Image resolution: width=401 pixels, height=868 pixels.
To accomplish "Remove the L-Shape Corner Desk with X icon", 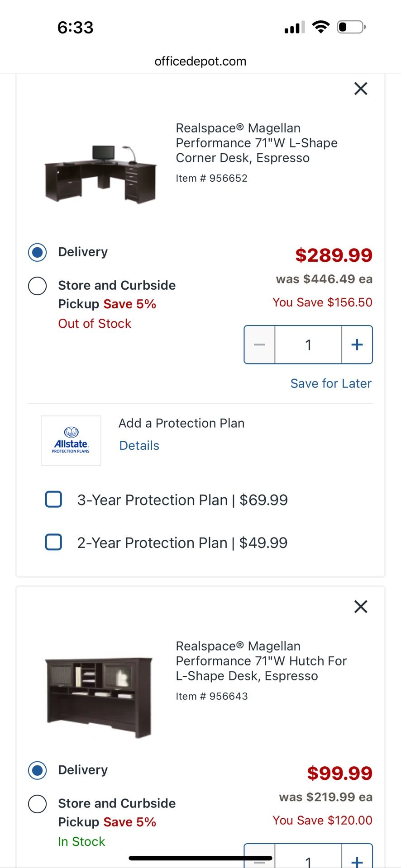I will coord(361,89).
